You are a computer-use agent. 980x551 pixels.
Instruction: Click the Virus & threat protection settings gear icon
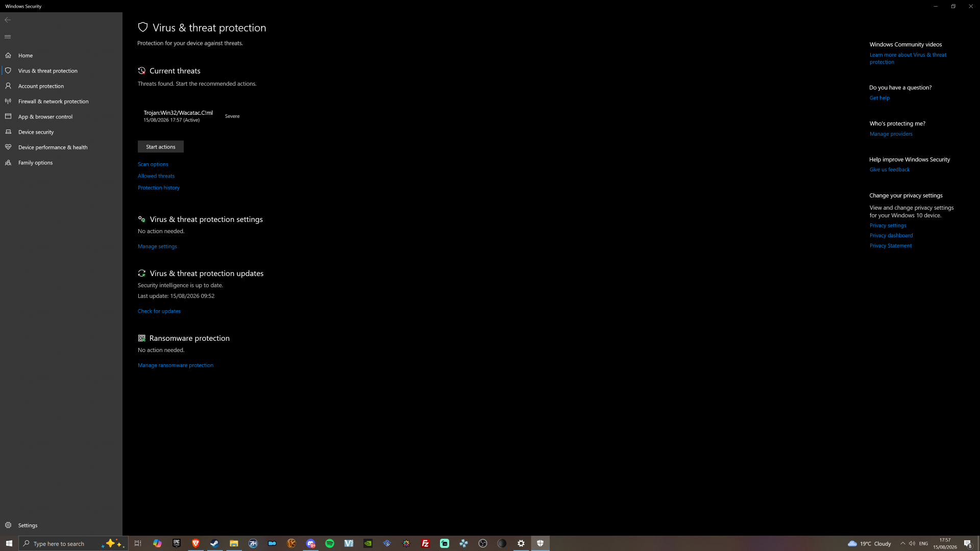pos(142,219)
